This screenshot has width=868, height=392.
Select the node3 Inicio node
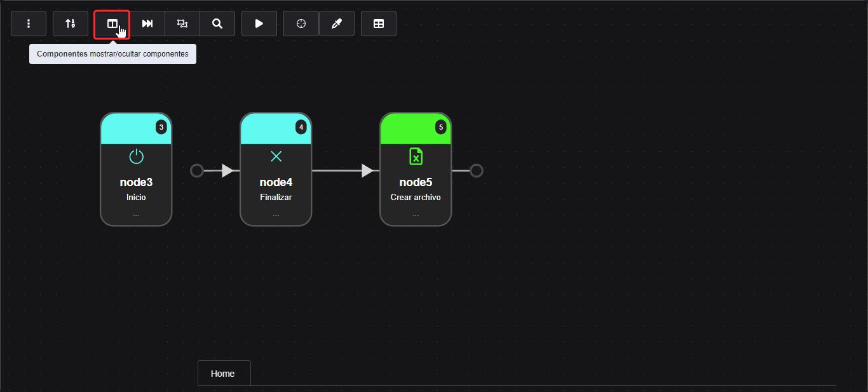coord(136,170)
